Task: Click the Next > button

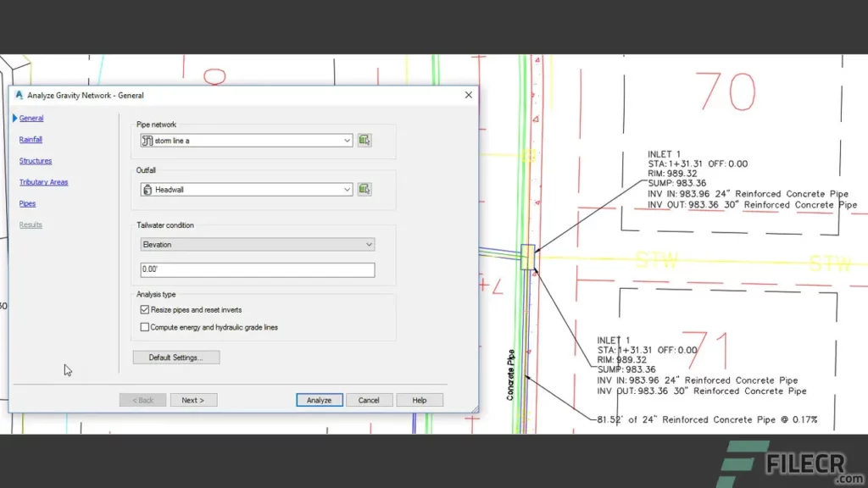Action: (193, 399)
